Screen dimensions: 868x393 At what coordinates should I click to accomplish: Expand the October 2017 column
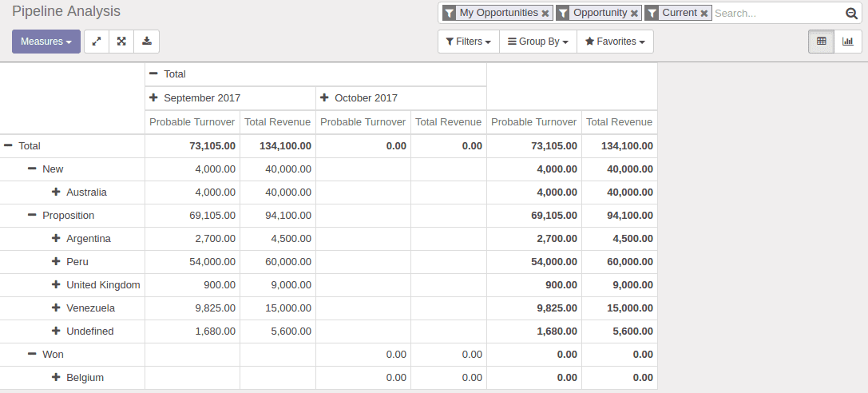pyautogui.click(x=359, y=98)
